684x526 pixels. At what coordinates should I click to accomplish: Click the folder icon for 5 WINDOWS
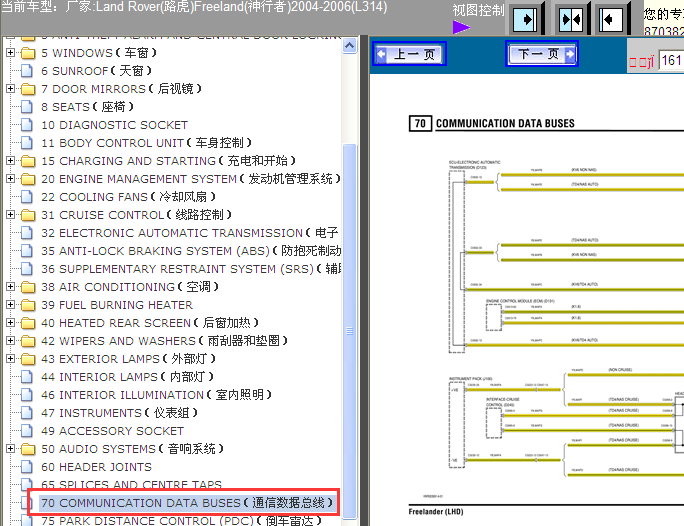[28, 53]
